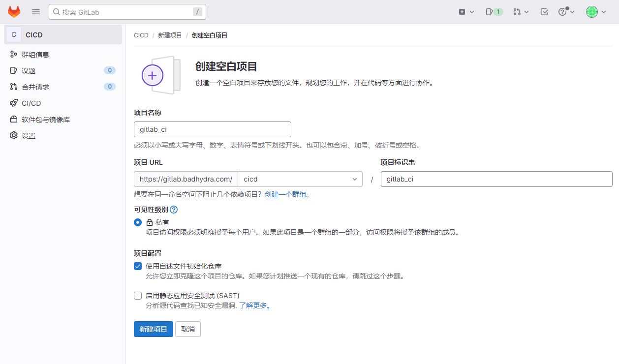Viewport: 619px width, 364px height.
Task: Click the GitLab fox logo
Action: pos(14,12)
